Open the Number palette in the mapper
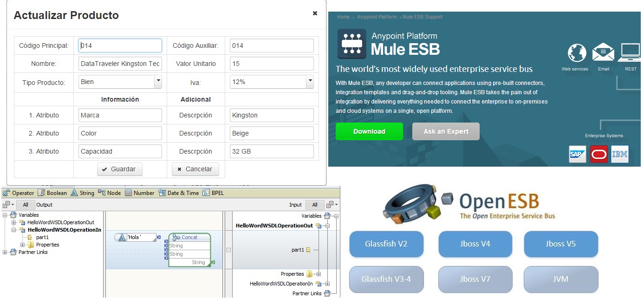Viewport: 644px width, 298px height. [x=140, y=193]
